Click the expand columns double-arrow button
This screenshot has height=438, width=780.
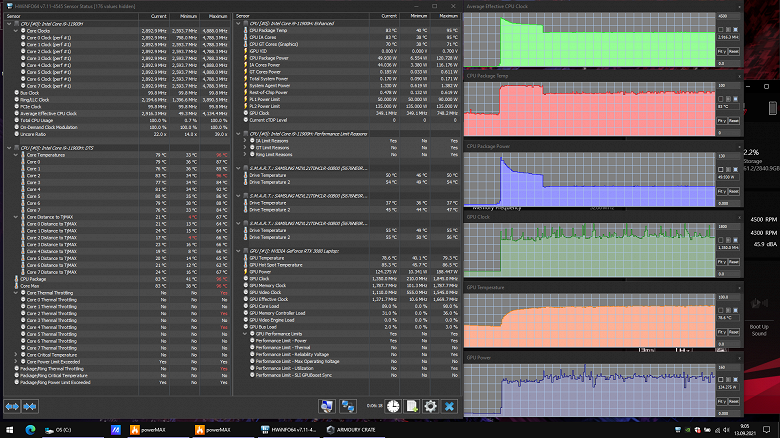[12, 407]
